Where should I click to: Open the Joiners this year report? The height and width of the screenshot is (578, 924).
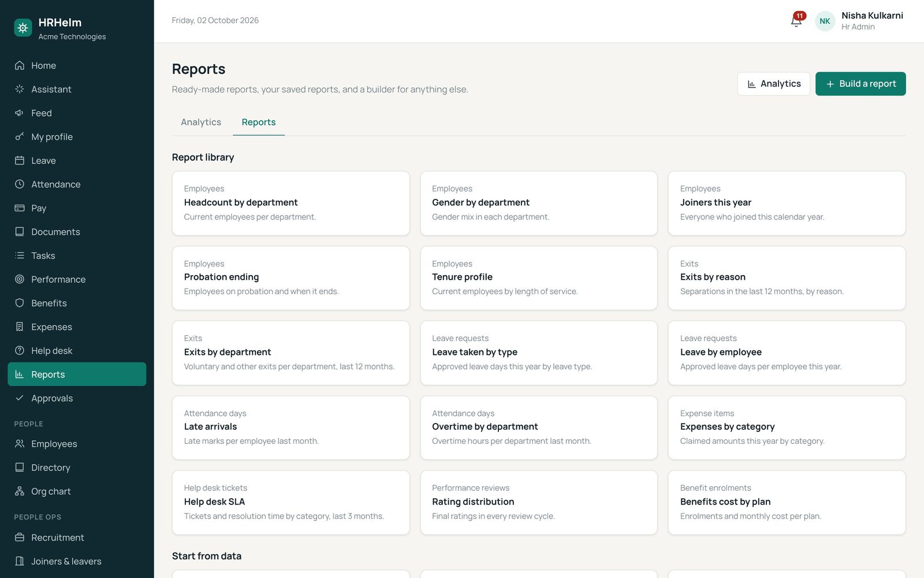click(787, 203)
